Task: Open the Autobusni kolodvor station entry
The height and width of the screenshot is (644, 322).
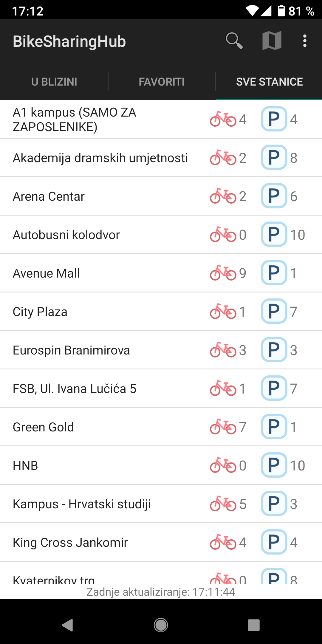Action: click(x=66, y=235)
